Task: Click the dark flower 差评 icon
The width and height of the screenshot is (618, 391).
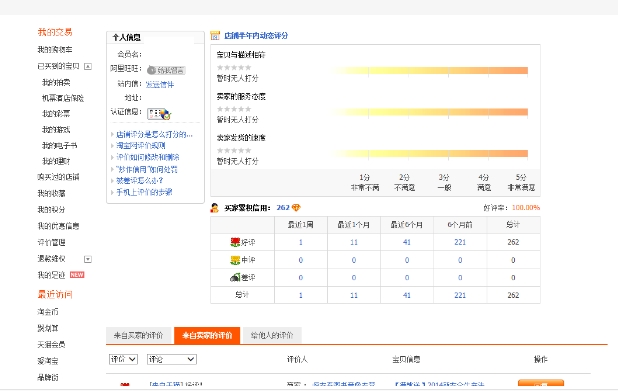Action: (235, 277)
